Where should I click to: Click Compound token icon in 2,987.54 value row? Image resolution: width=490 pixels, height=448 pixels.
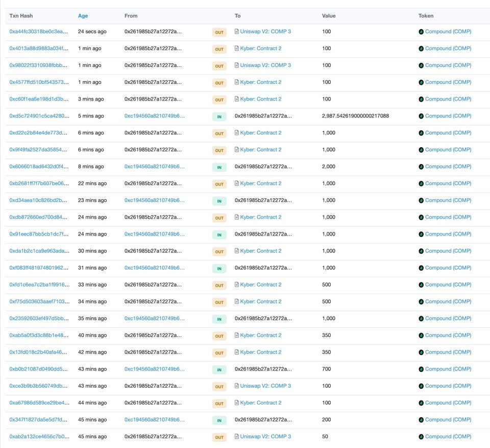pyautogui.click(x=421, y=116)
